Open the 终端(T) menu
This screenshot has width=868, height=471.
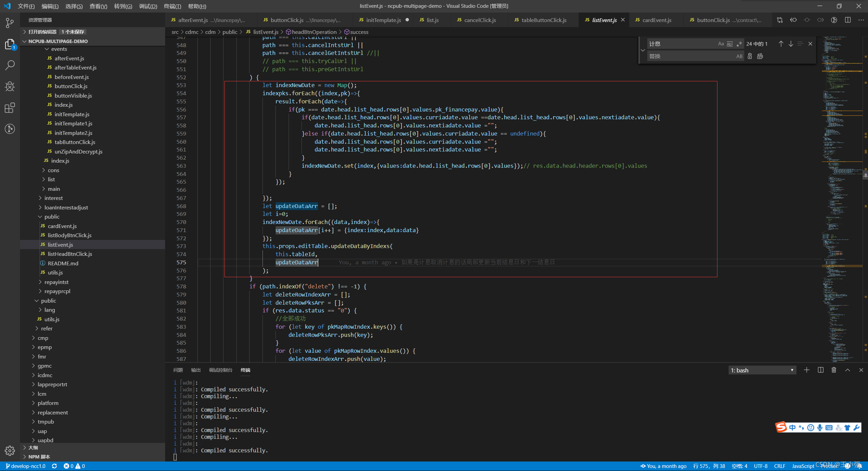coord(172,6)
